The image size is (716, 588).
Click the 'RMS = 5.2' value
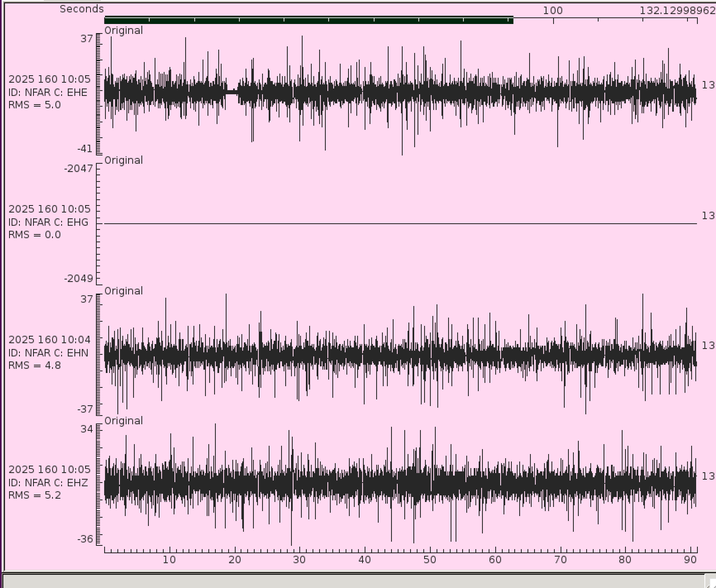point(35,495)
